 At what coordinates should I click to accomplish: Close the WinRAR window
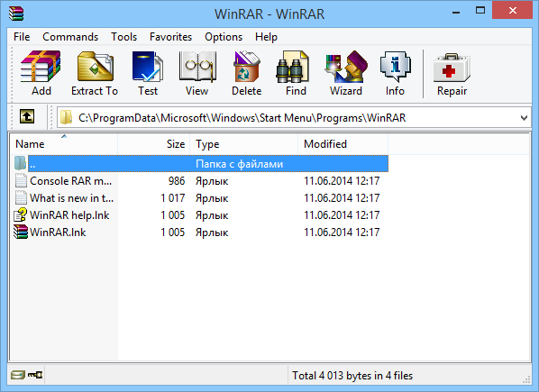[513, 11]
